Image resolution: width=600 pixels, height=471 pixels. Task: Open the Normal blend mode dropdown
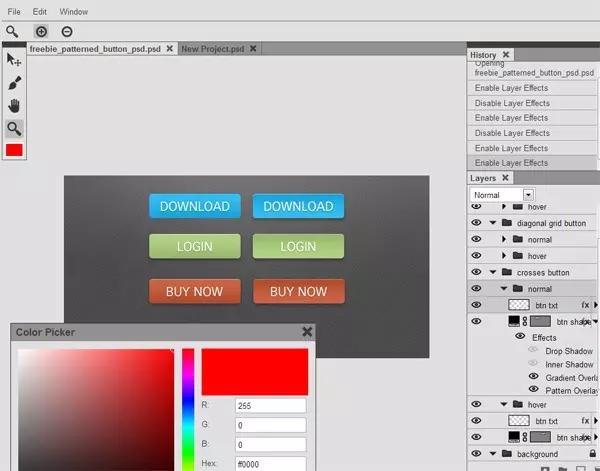click(528, 195)
